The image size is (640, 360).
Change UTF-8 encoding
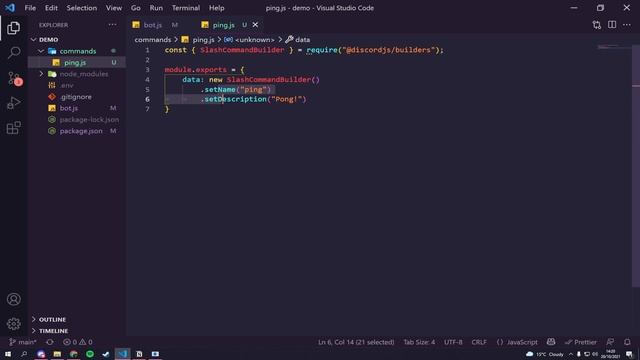(453, 342)
